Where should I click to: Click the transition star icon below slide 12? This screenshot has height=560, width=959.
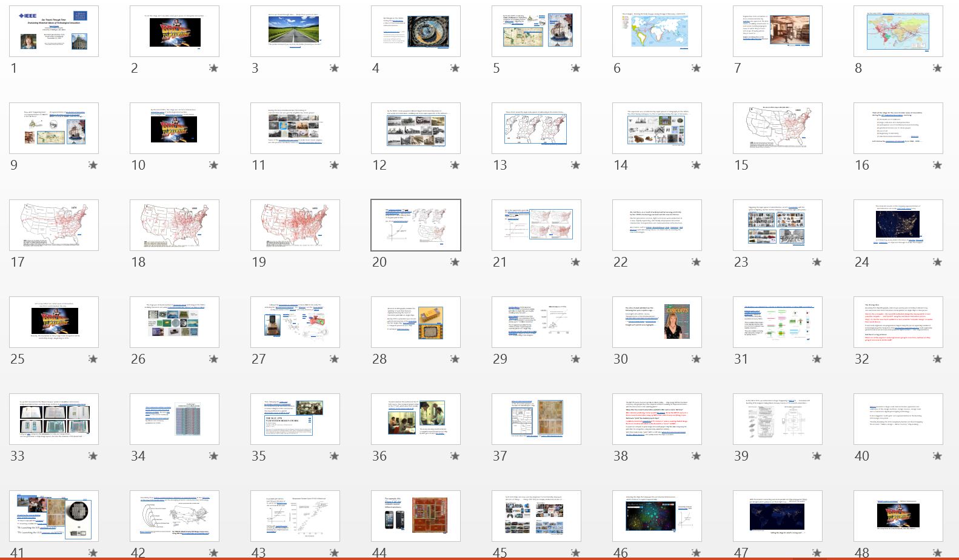(x=455, y=165)
